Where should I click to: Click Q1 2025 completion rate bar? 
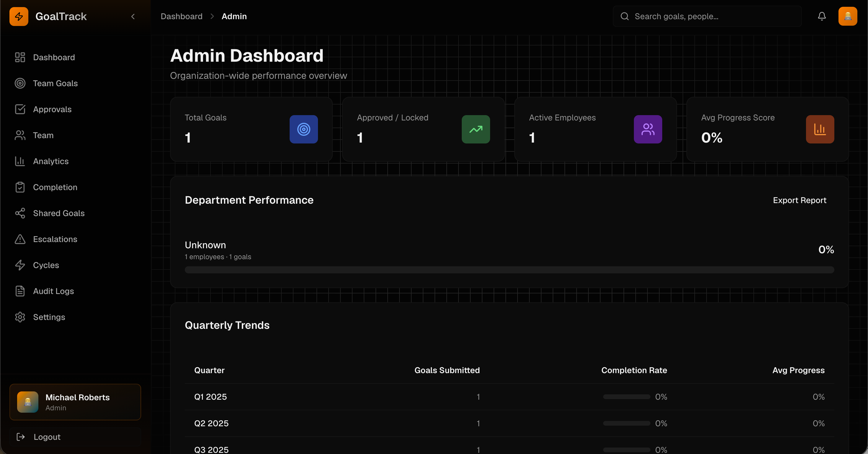626,397
